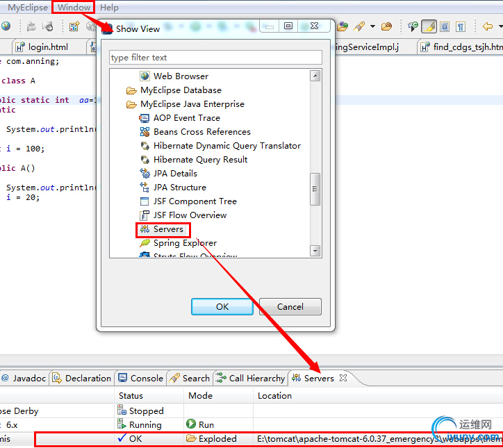Open the MyEclipse menu

(28, 7)
